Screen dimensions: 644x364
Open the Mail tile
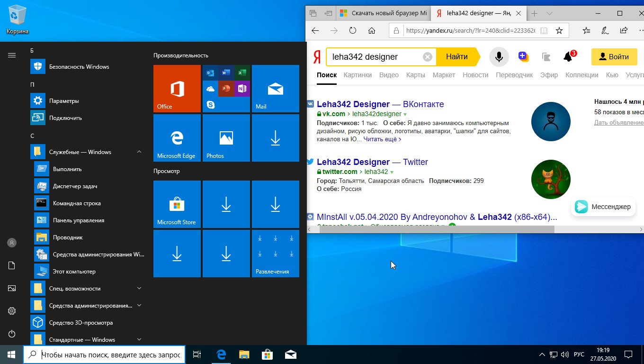(276, 89)
